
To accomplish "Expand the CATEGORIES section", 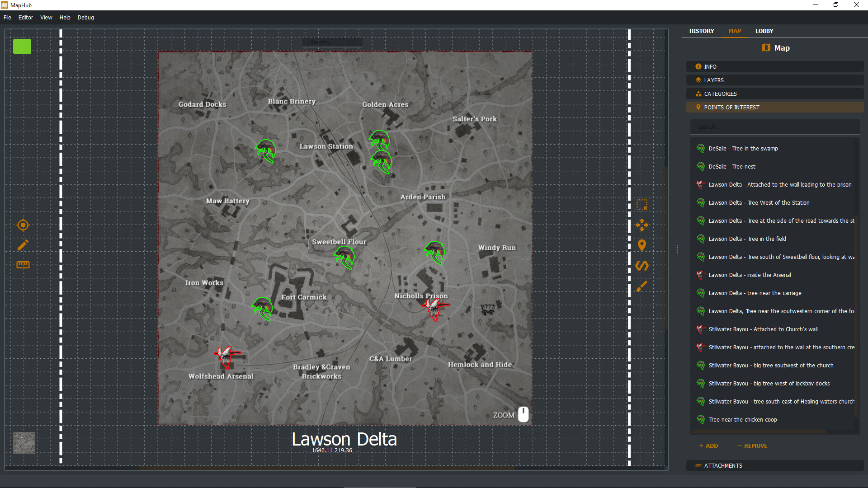I will click(x=774, y=94).
